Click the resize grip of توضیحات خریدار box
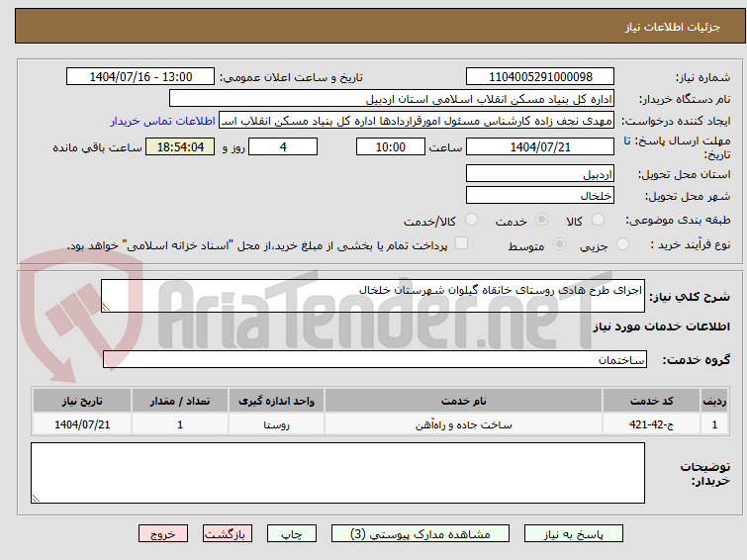The image size is (747, 560). pyautogui.click(x=36, y=499)
